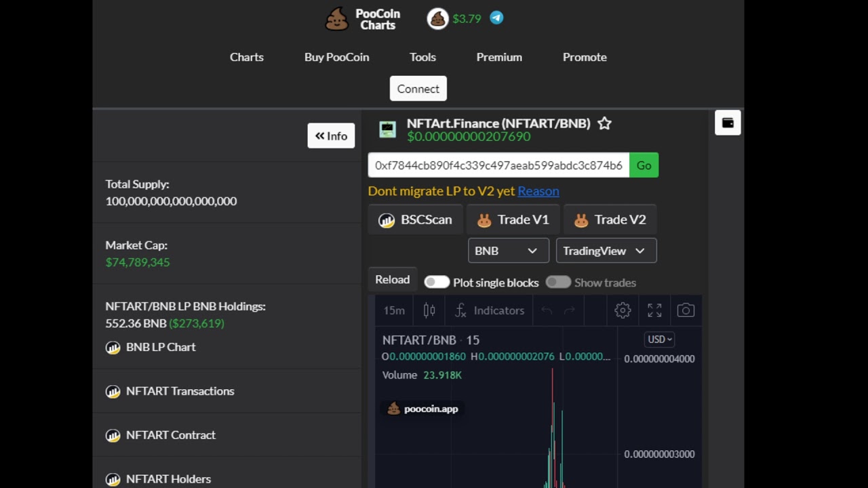Click the token address input field
Viewport: 868px width, 488px height.
tap(498, 165)
